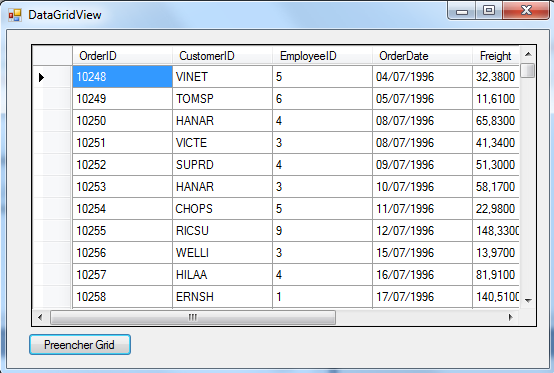
Task: Select the 65,8300 freight cell
Action: (x=496, y=120)
